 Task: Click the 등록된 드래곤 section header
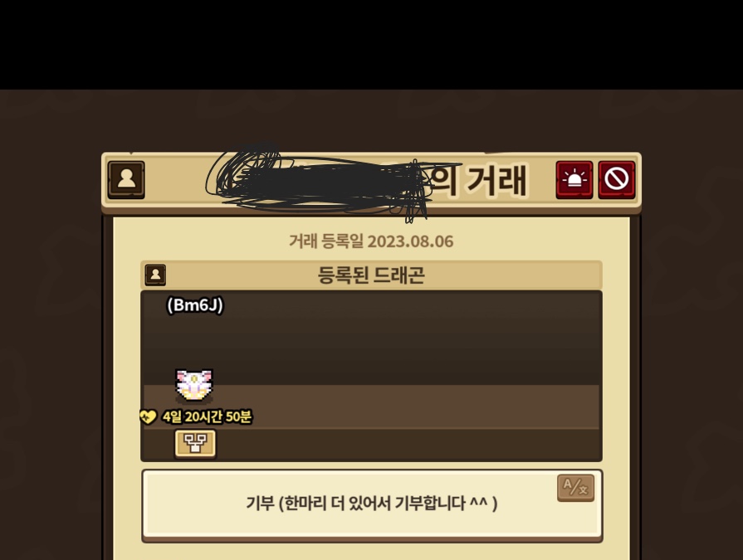(x=371, y=275)
